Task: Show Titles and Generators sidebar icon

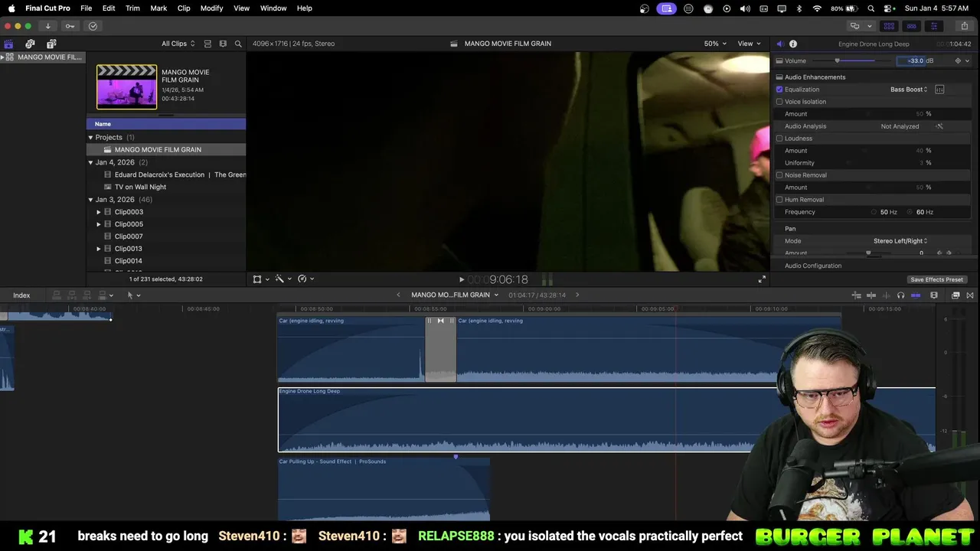Action: coord(51,44)
